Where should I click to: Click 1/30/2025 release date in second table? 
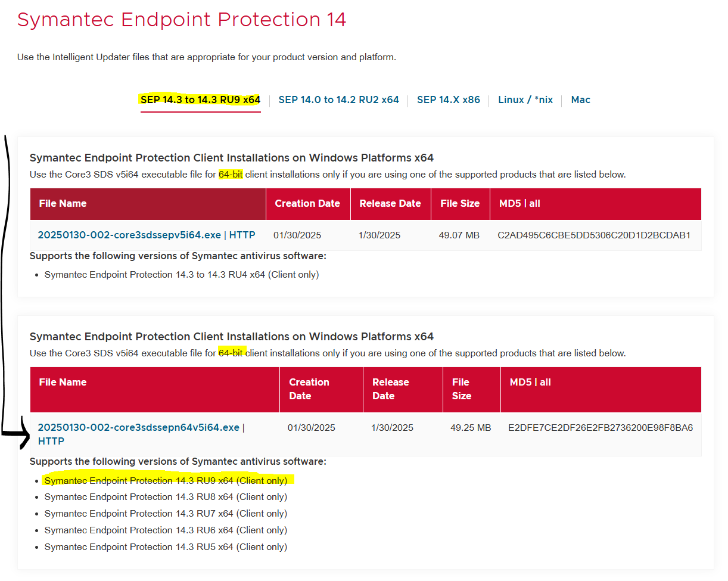(392, 427)
